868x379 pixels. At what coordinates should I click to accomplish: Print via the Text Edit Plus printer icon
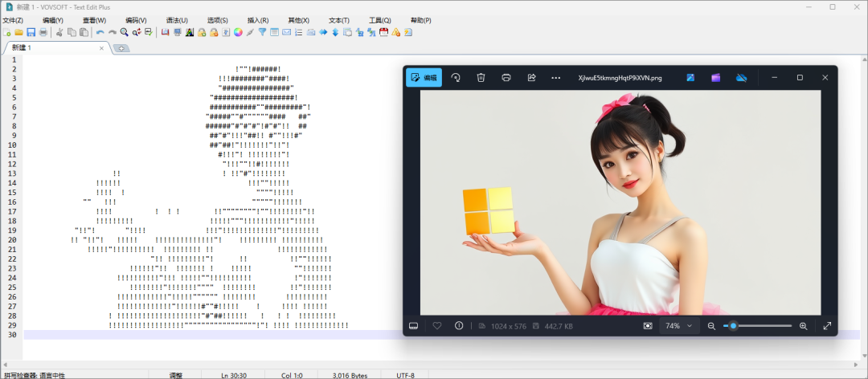pyautogui.click(x=43, y=32)
